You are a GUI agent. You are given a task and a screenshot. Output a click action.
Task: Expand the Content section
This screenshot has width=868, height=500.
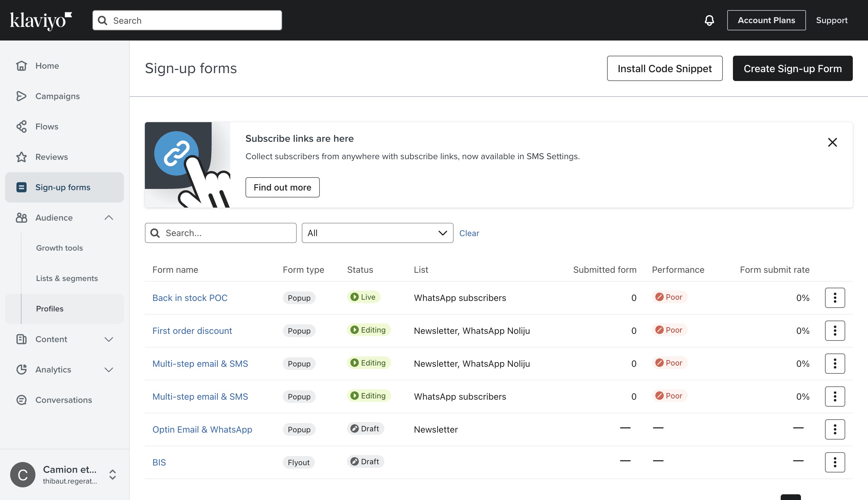coord(109,339)
